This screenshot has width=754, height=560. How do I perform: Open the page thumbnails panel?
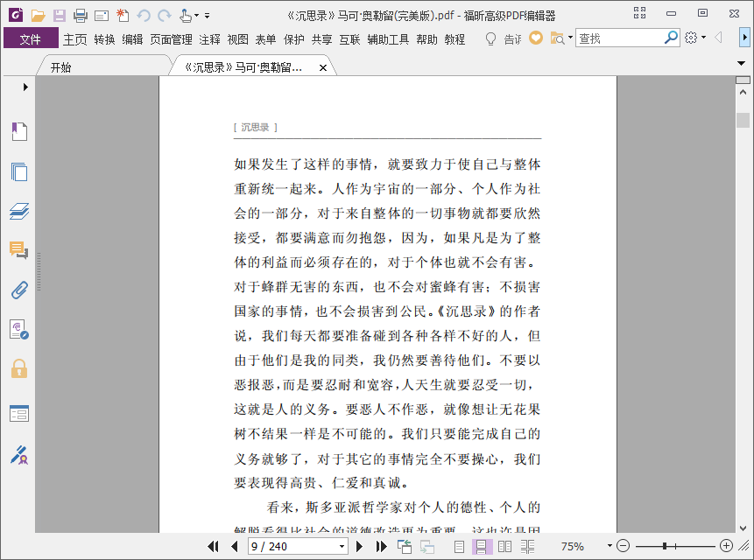pyautogui.click(x=19, y=171)
